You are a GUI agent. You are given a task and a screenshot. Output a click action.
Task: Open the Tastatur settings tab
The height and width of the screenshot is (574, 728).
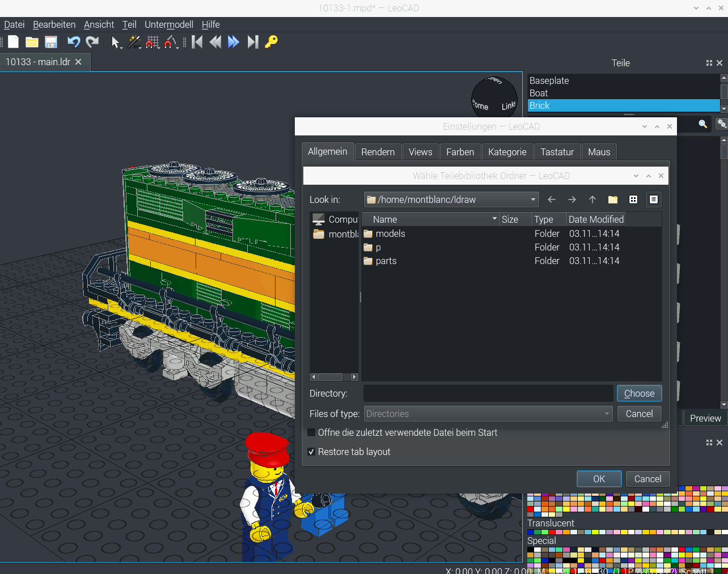[557, 152]
